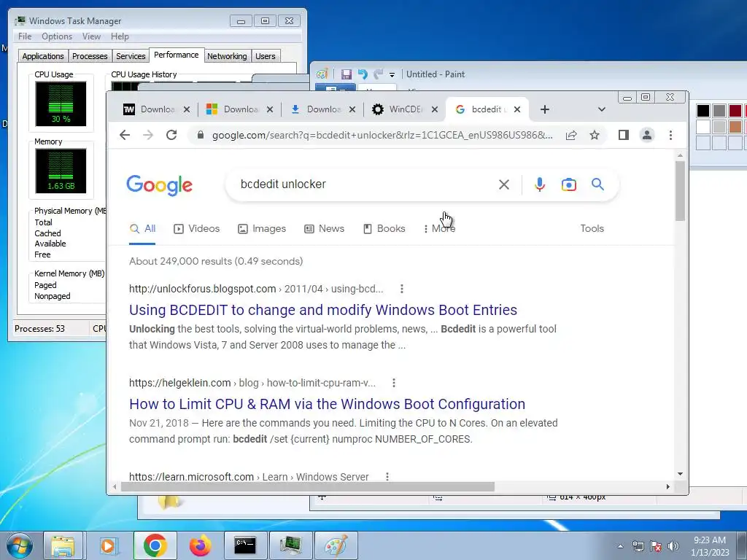747x560 pixels.
Task: Click the volume speaker tray icon
Action: [x=673, y=546]
